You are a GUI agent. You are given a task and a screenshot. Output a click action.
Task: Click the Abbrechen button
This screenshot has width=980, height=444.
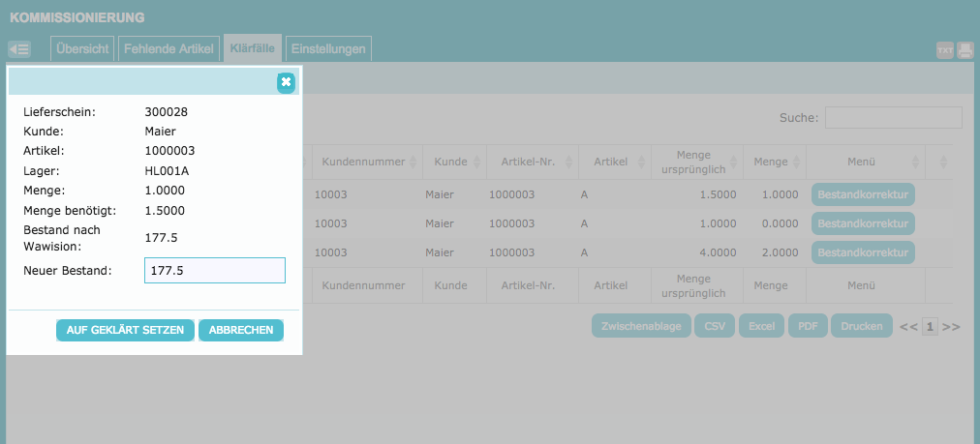tap(241, 330)
